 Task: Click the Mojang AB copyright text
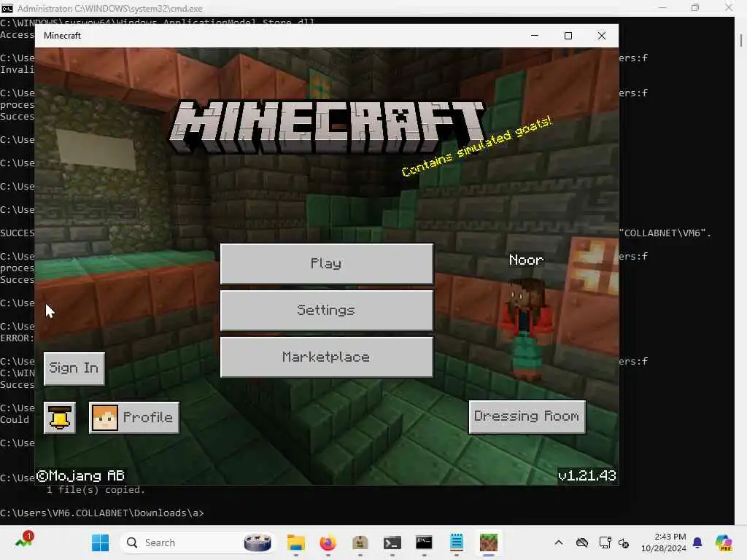(x=80, y=476)
